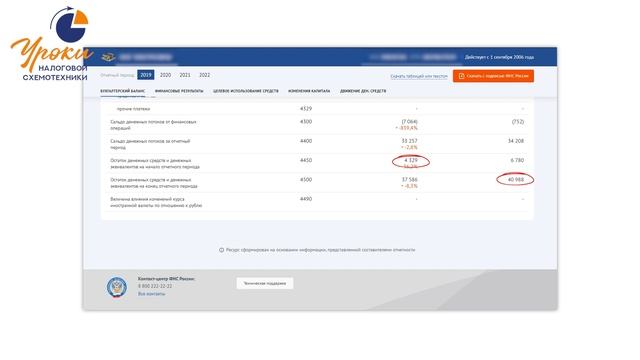Click the -859,4% change indicator

click(x=407, y=128)
